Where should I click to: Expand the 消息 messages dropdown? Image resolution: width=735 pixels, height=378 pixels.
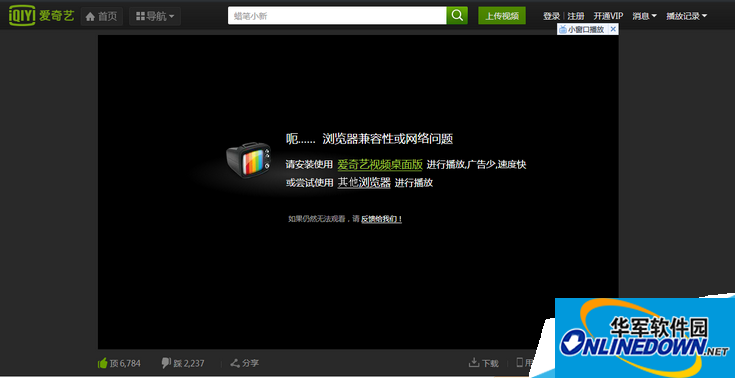tap(644, 16)
